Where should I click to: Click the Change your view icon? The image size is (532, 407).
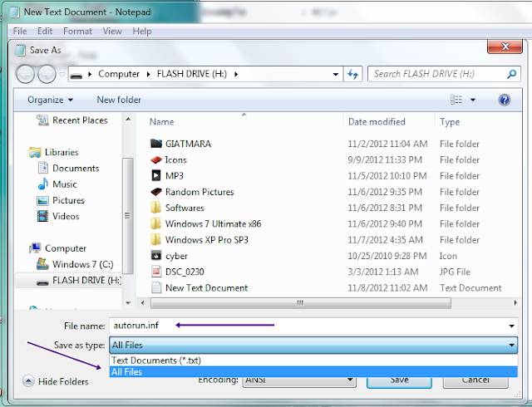456,100
